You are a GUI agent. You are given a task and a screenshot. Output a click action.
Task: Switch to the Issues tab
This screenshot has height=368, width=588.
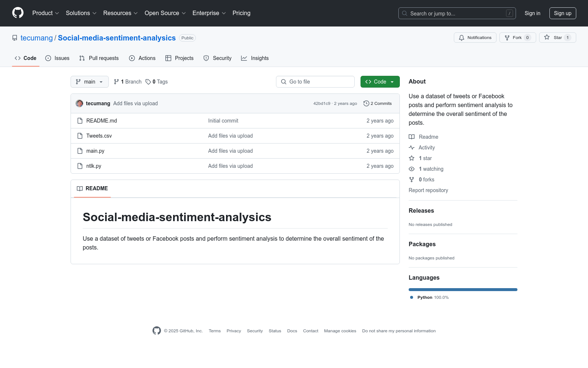(x=57, y=58)
